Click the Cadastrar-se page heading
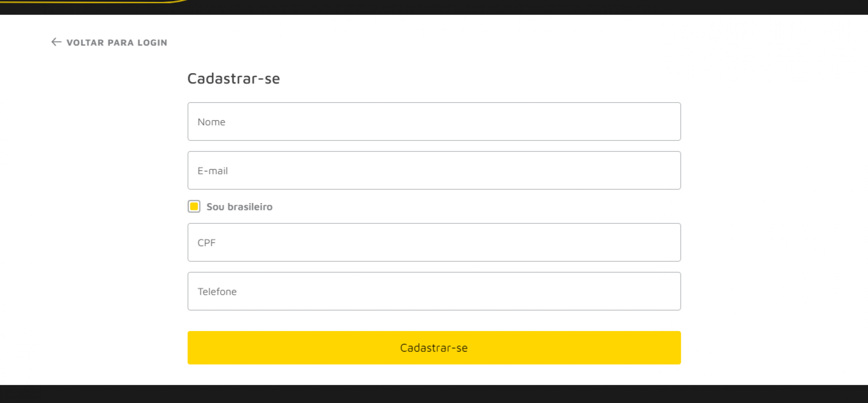This screenshot has height=403, width=868. click(x=233, y=79)
